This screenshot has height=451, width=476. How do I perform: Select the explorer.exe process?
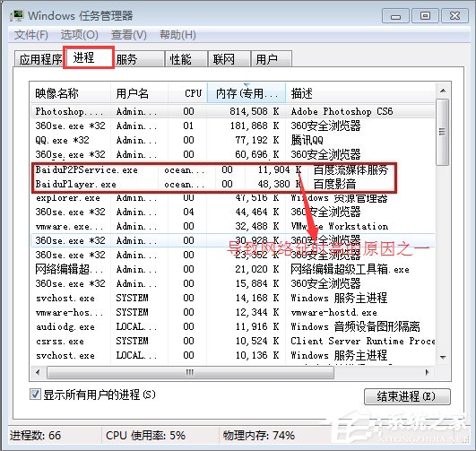pyautogui.click(x=232, y=198)
